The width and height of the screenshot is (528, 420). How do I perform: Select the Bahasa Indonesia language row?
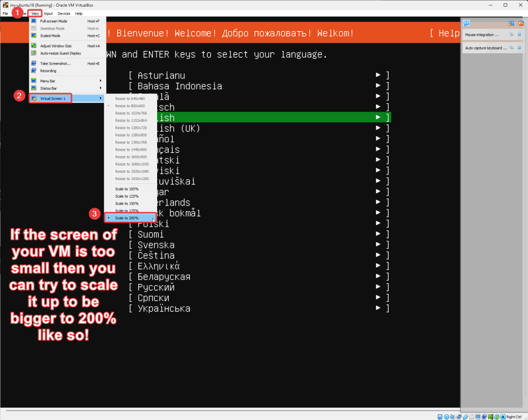[x=259, y=86]
